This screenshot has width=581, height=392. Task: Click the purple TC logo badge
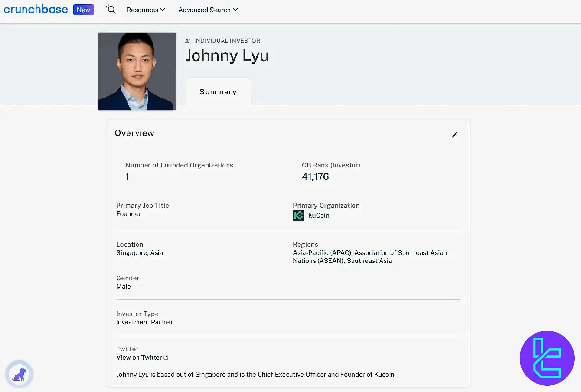click(547, 358)
